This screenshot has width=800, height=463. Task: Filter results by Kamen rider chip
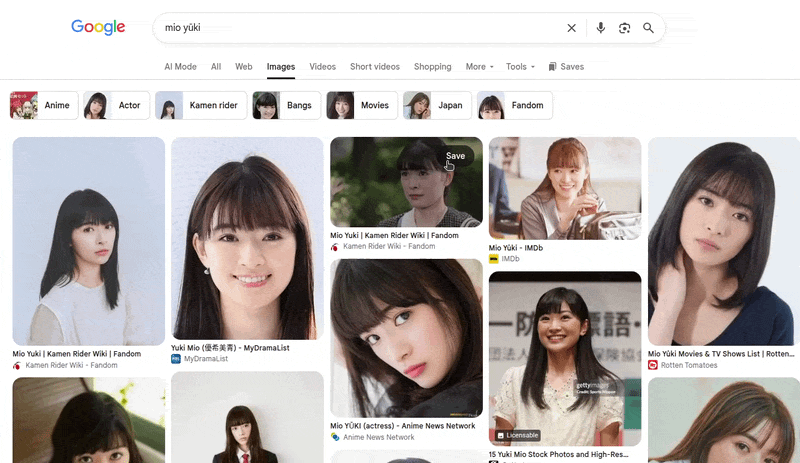pos(201,105)
